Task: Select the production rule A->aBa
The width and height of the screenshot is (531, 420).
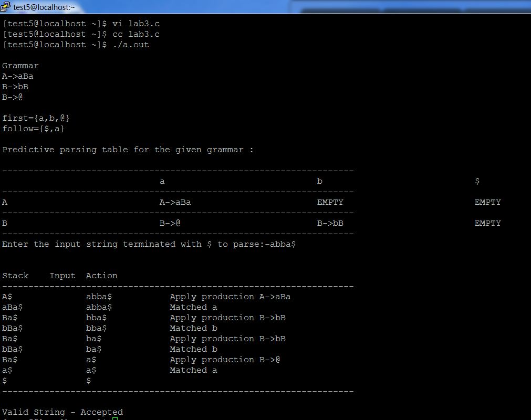Action: (17, 76)
